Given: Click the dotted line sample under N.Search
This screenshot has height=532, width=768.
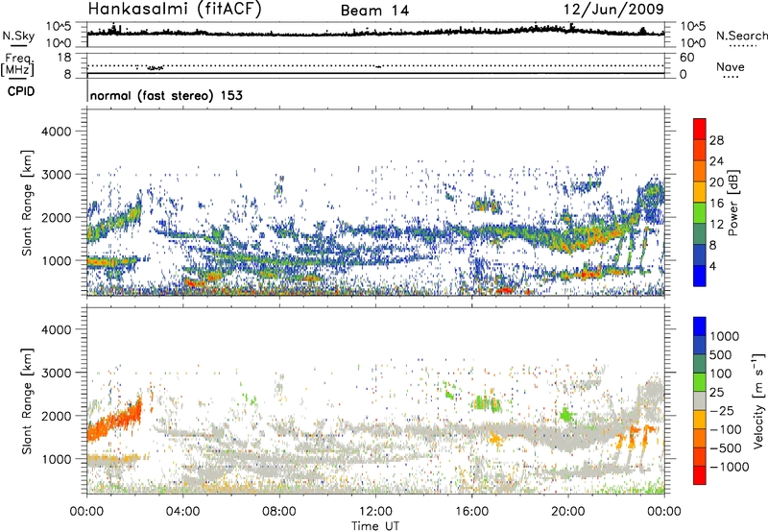Looking at the screenshot, I should 743,46.
